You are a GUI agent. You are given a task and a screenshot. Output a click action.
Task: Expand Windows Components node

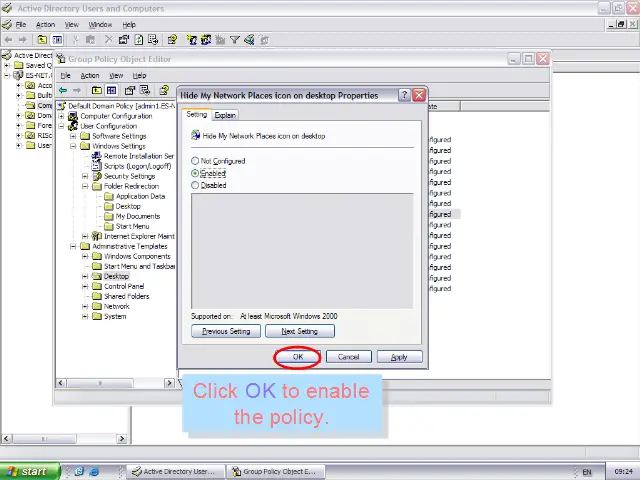coord(85,256)
